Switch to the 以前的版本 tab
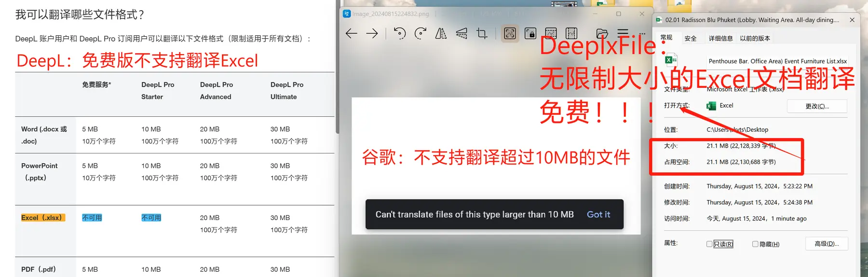 point(755,38)
